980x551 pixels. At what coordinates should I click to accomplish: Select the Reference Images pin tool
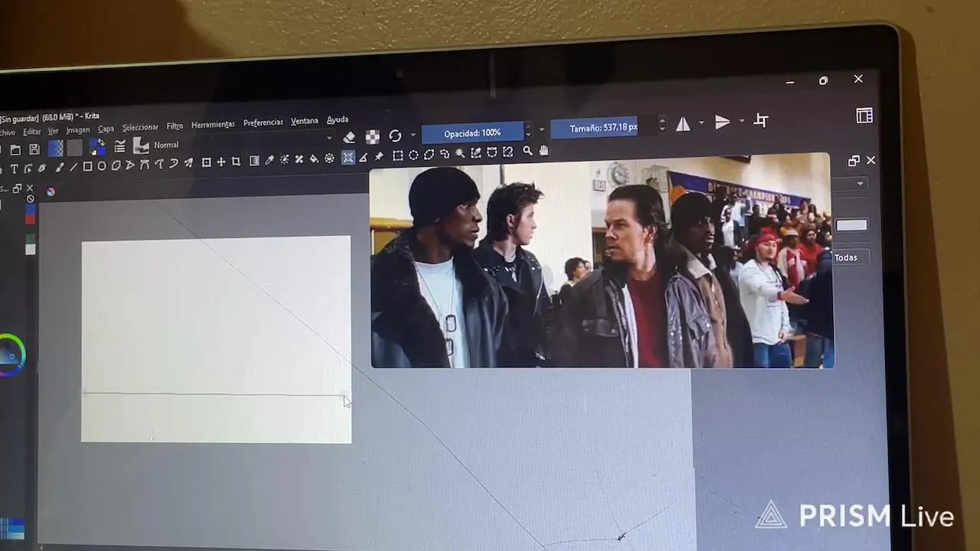click(x=379, y=157)
